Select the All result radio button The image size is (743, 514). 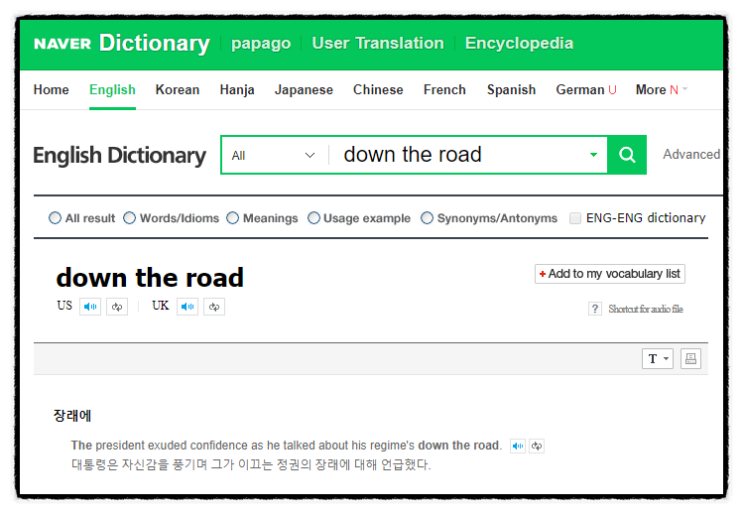coord(55,218)
